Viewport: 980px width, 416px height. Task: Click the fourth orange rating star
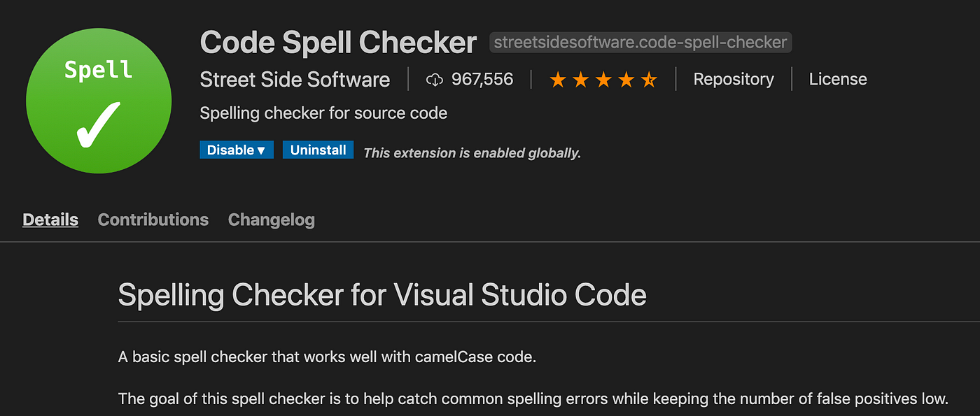(x=626, y=80)
